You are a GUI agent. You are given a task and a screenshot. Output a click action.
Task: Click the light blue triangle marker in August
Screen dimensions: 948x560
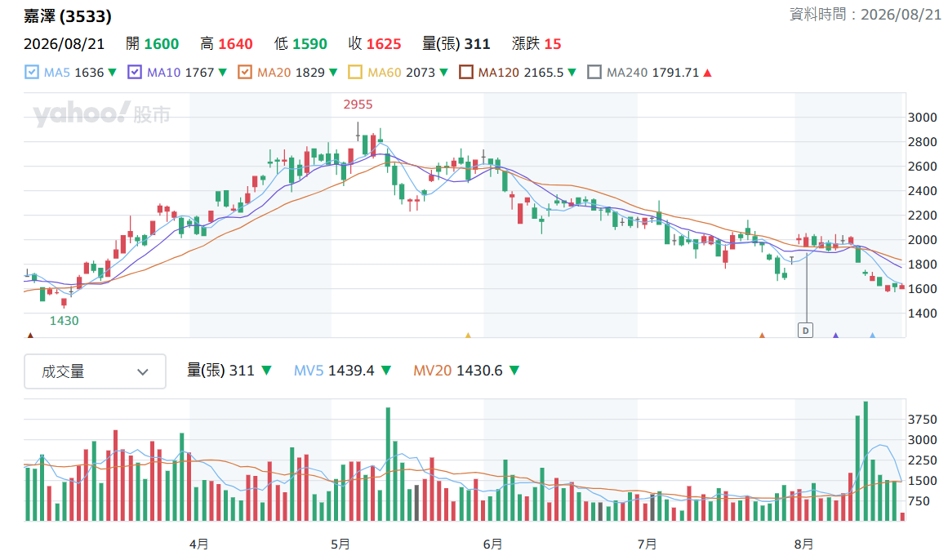point(872,335)
